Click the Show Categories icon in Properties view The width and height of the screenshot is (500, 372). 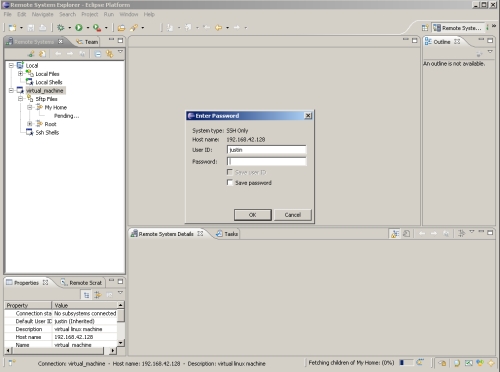click(86, 295)
